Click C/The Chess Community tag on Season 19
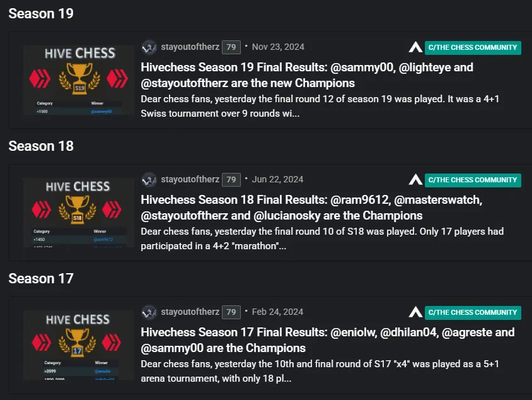532x400 pixels. click(x=473, y=47)
